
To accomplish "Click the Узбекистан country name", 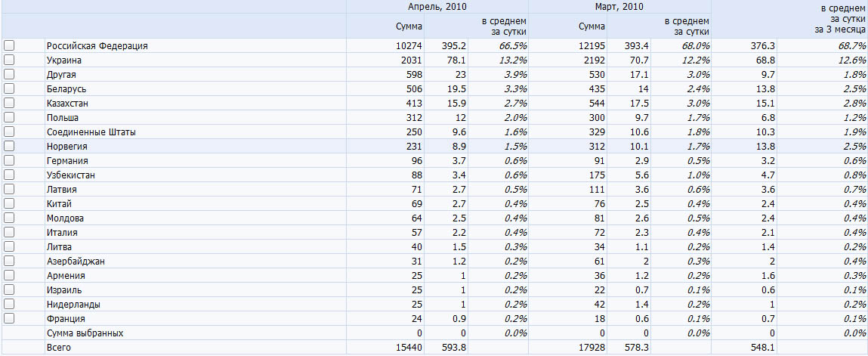I will [x=71, y=175].
